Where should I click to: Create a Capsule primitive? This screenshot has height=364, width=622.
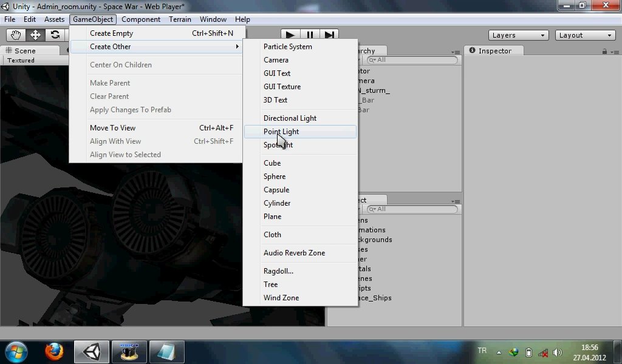coord(300,190)
